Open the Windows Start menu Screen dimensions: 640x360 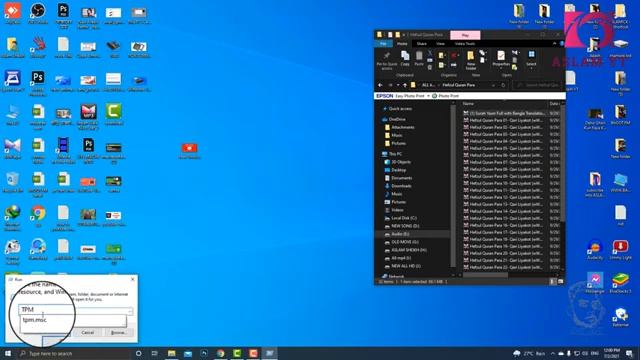(8, 353)
